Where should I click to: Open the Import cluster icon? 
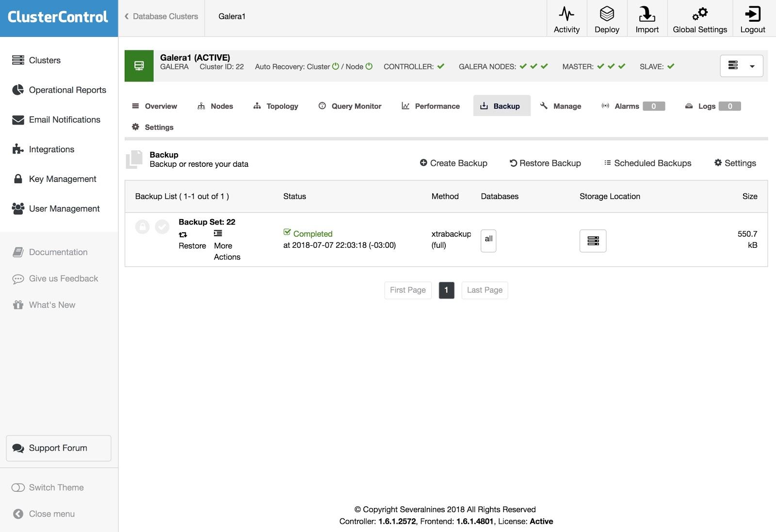[x=647, y=14]
